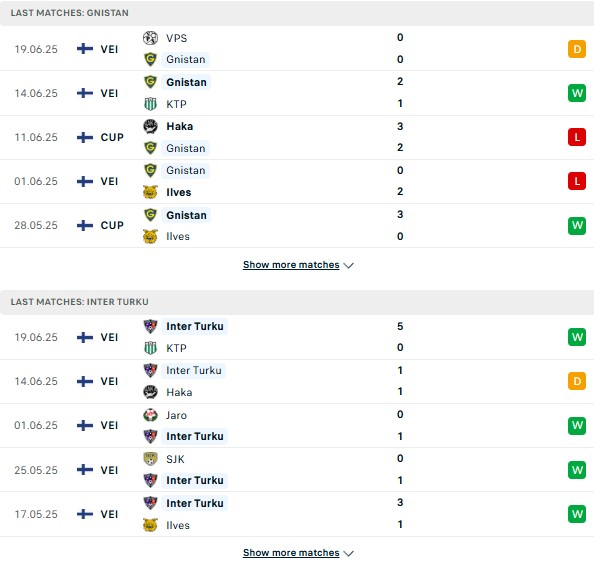
Task: Click the Ilves lynx crest in 01.06.25 match
Action: [x=150, y=192]
